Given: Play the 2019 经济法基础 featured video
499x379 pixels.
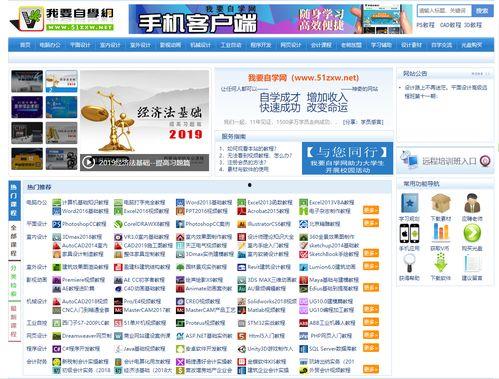Looking at the screenshot, I should (88, 162).
